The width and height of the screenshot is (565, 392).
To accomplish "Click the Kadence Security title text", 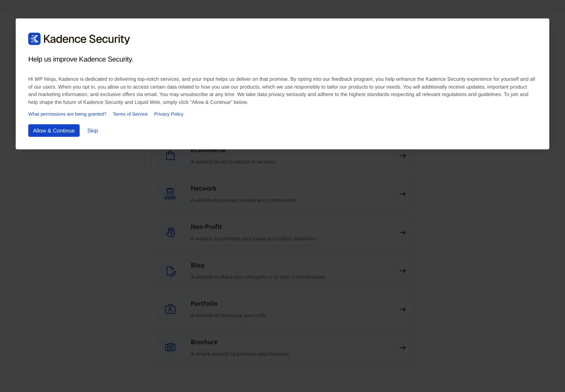I will tap(87, 39).
